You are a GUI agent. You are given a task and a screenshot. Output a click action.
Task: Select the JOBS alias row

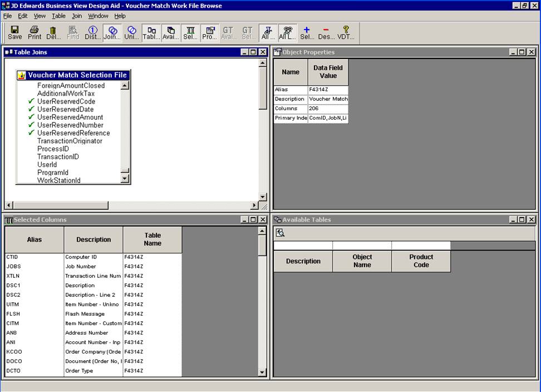pos(35,266)
